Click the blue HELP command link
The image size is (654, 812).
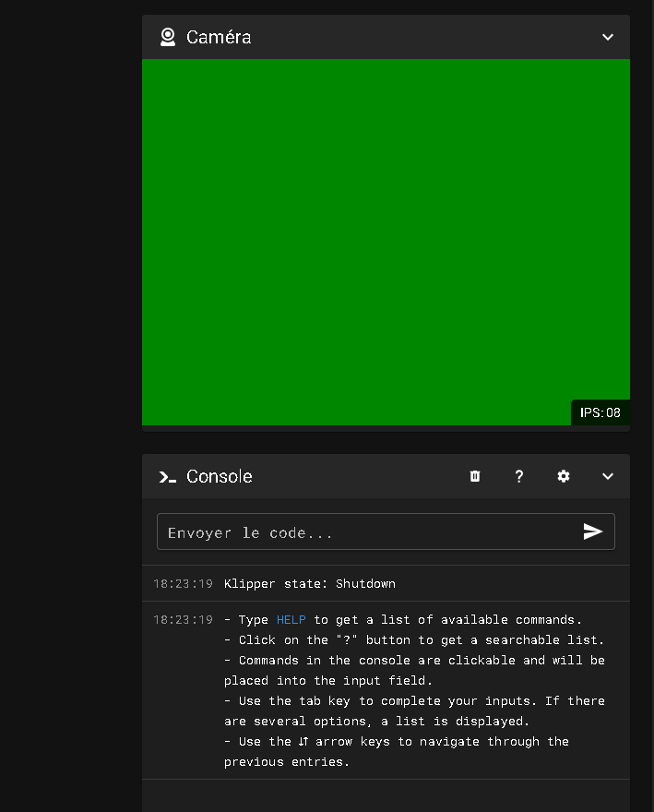[291, 620]
